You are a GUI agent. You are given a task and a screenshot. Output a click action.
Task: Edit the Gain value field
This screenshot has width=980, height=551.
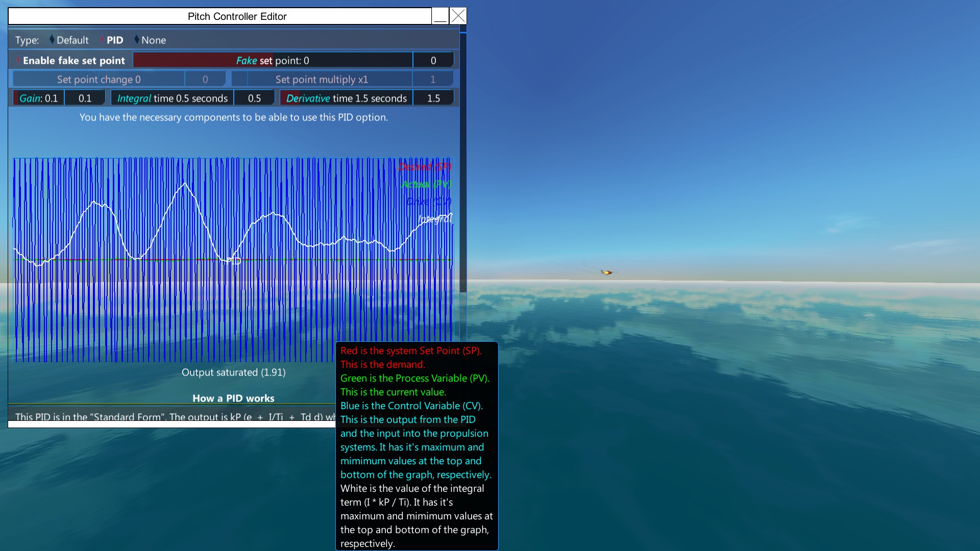click(85, 98)
